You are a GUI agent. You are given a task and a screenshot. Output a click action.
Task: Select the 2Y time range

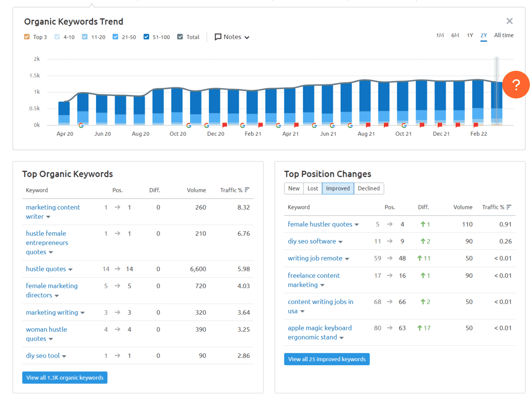[x=484, y=35]
